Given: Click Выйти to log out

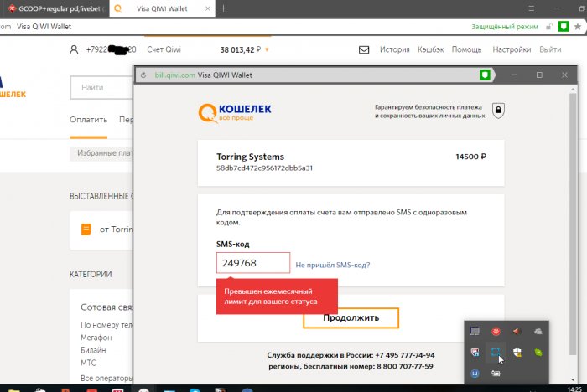Looking at the screenshot, I should [x=550, y=49].
